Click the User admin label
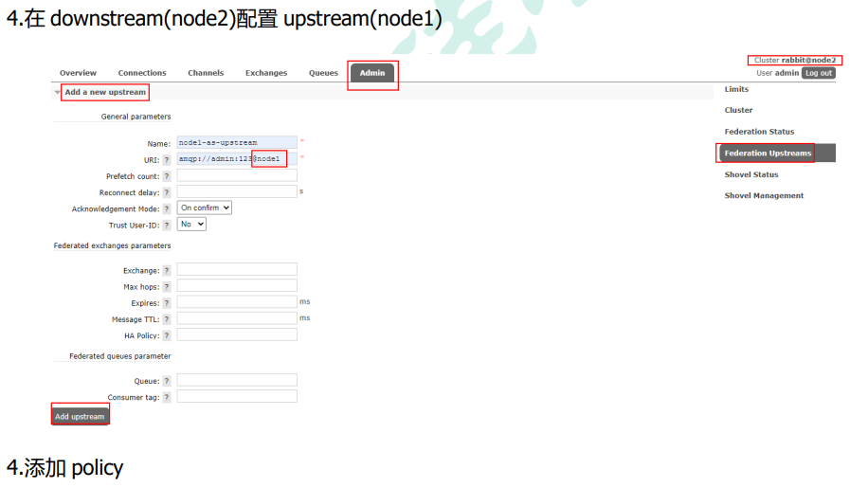868x488 pixels. 777,73
